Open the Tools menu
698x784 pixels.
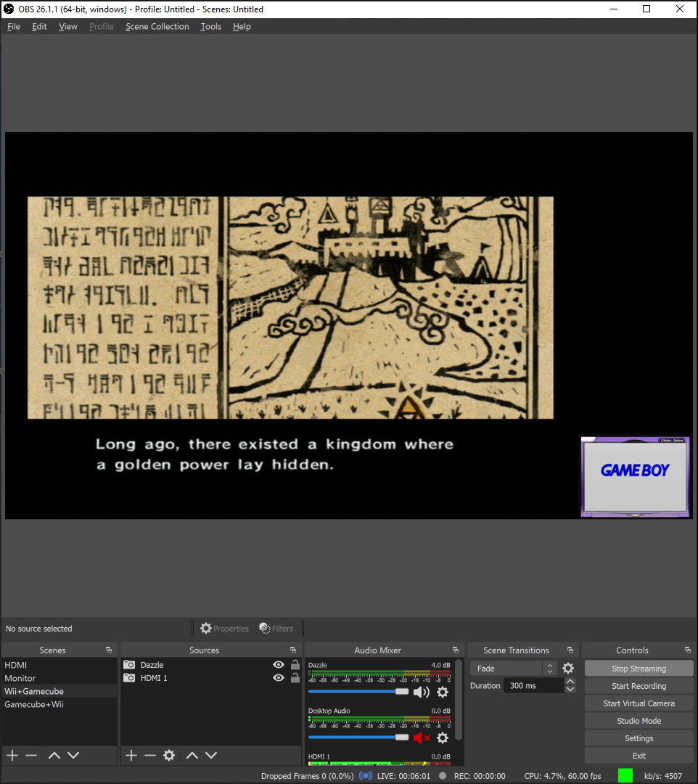point(211,27)
